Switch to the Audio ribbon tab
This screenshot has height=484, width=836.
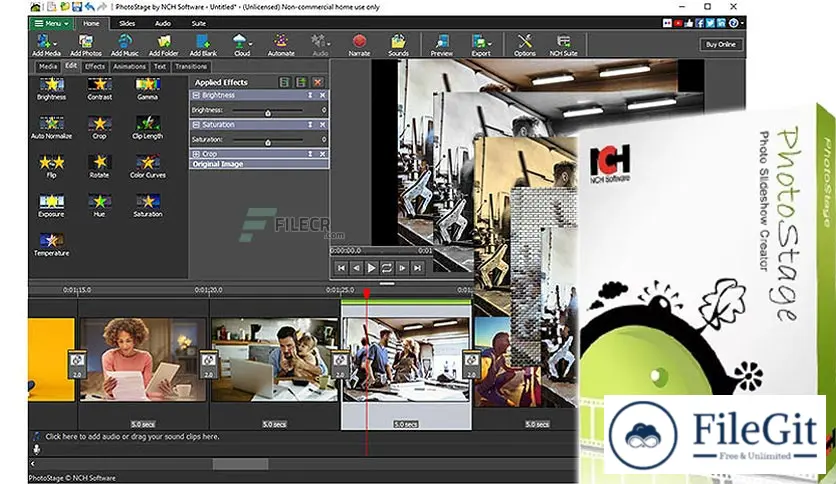[x=163, y=23]
